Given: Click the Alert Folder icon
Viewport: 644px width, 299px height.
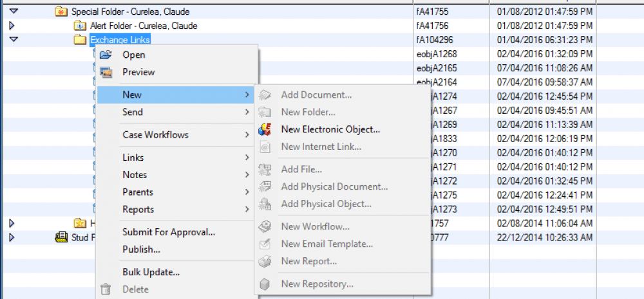Looking at the screenshot, I should (x=80, y=26).
